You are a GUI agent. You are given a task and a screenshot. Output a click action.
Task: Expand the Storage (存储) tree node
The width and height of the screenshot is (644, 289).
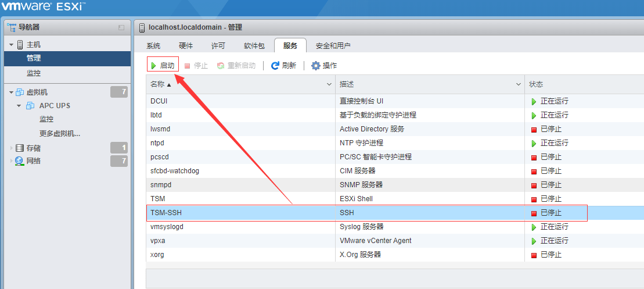11,148
